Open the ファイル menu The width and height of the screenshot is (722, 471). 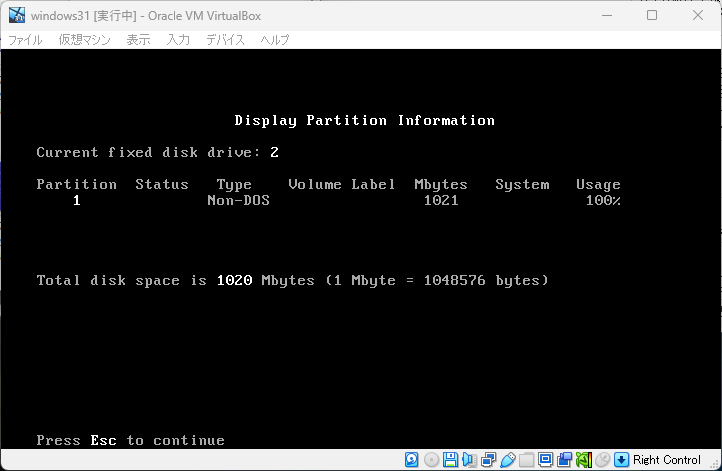tap(25, 40)
